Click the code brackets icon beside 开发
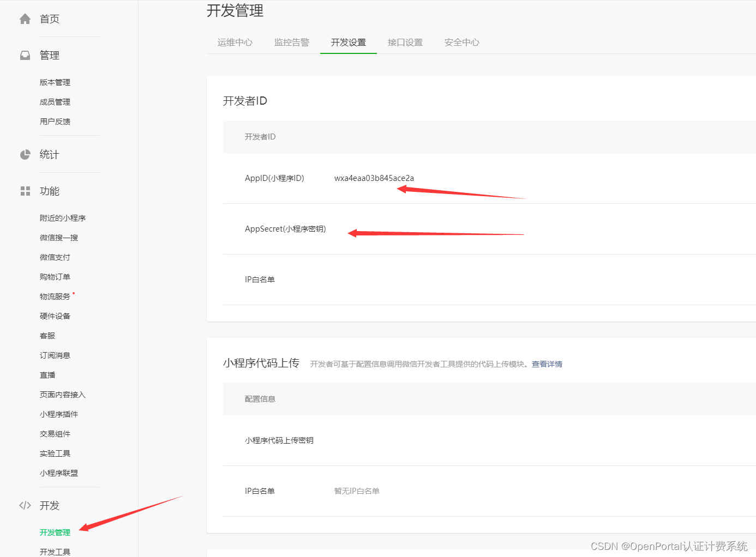This screenshot has width=756, height=557. pyautogui.click(x=25, y=505)
